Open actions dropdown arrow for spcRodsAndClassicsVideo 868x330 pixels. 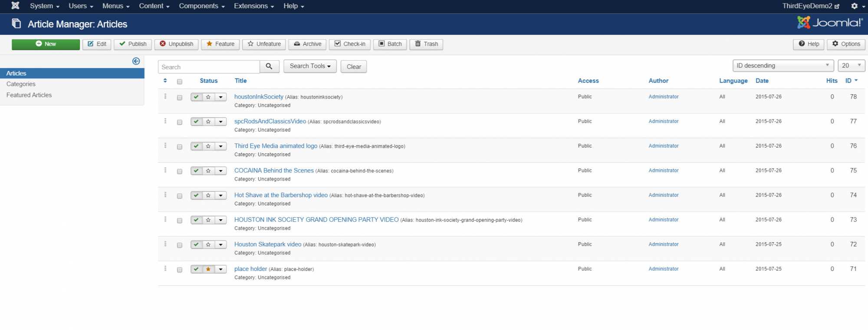pos(220,122)
